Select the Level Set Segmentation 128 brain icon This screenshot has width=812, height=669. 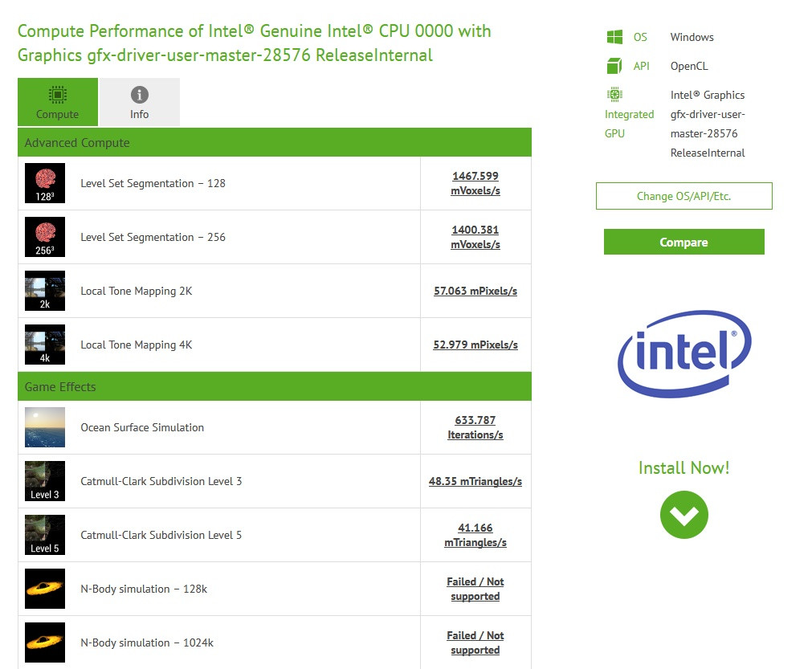[x=44, y=182]
